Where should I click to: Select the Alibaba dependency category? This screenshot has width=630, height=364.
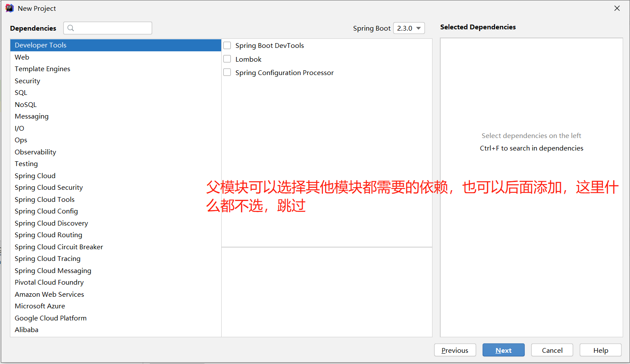(26, 329)
